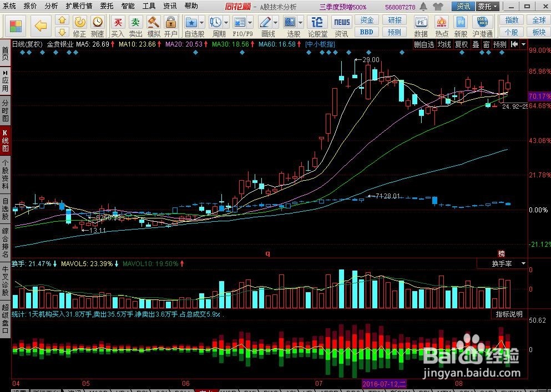Screen dimensions: 551x392
Task: Open the 沪港通 SSE-HKE icon
Action: 483,27
